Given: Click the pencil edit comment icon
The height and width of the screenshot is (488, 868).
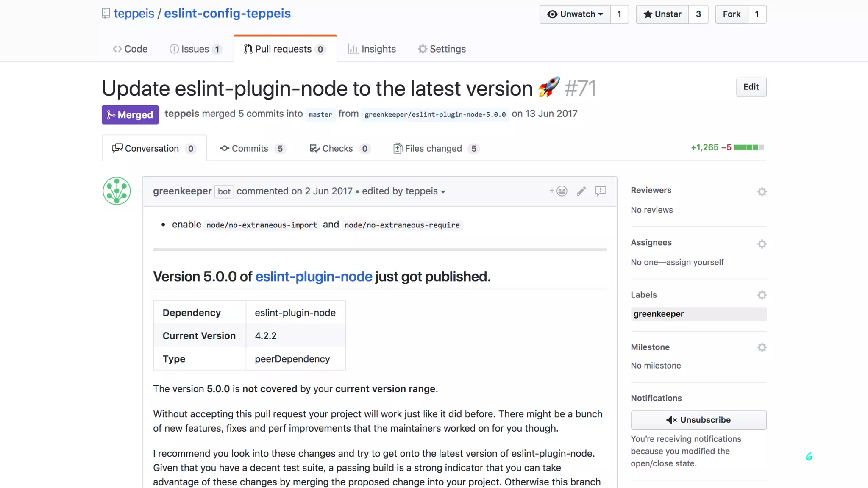Looking at the screenshot, I should tap(581, 191).
